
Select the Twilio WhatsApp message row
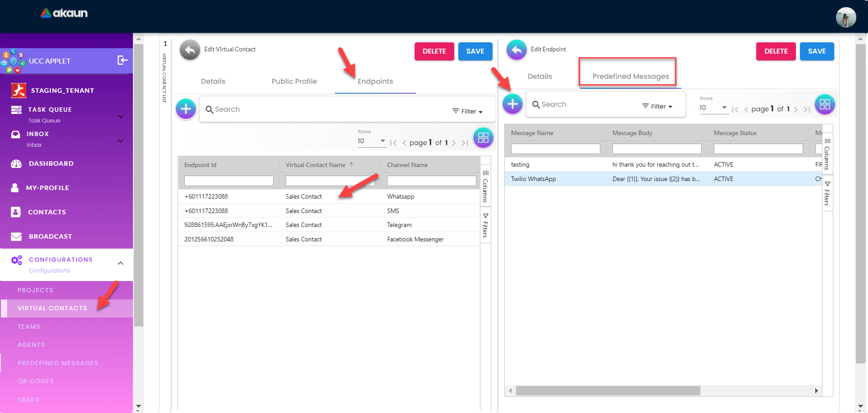534,179
